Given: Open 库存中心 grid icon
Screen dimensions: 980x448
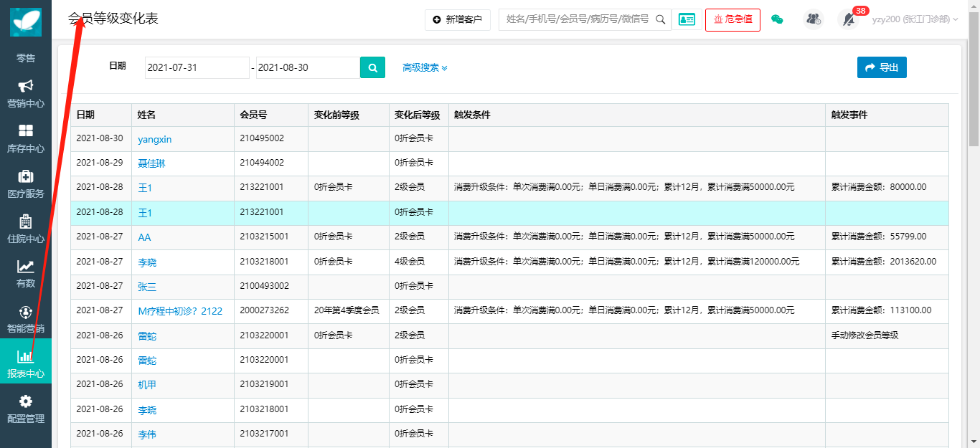Looking at the screenshot, I should coord(26,131).
